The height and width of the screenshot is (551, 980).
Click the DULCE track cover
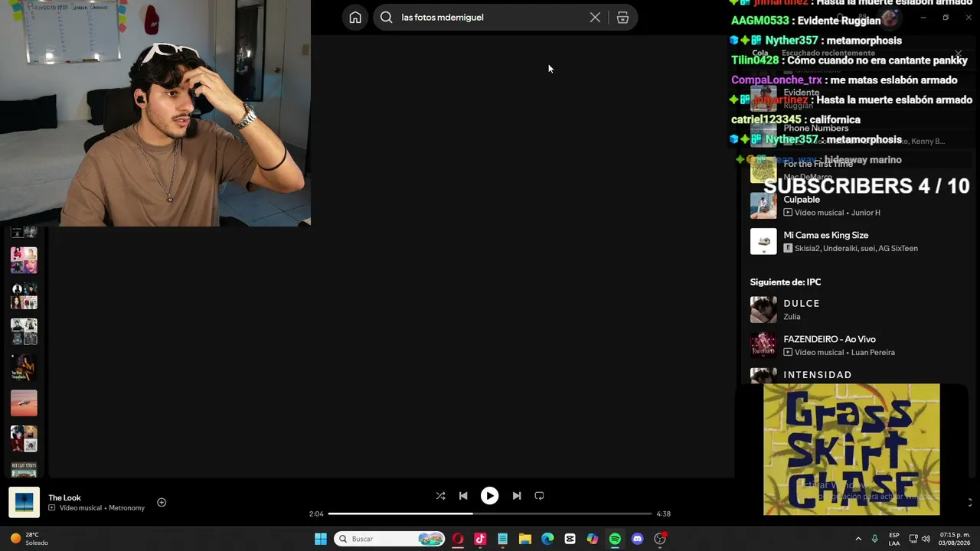[763, 309]
